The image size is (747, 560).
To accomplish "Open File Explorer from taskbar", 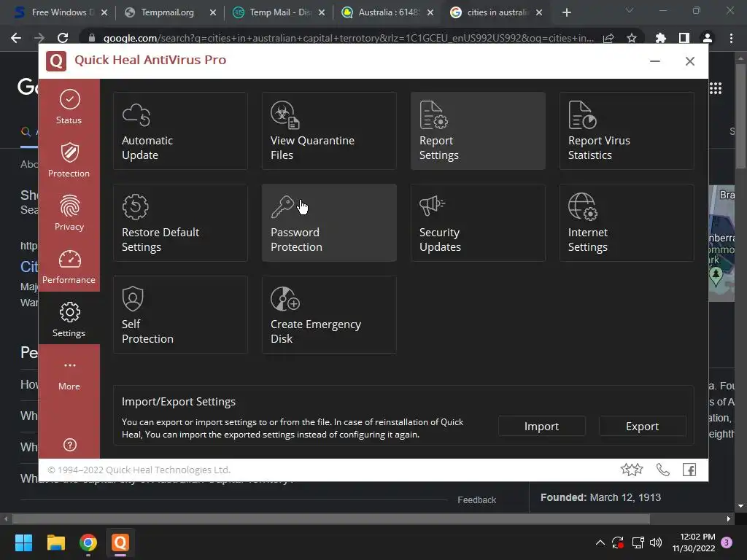I will [x=55, y=542].
